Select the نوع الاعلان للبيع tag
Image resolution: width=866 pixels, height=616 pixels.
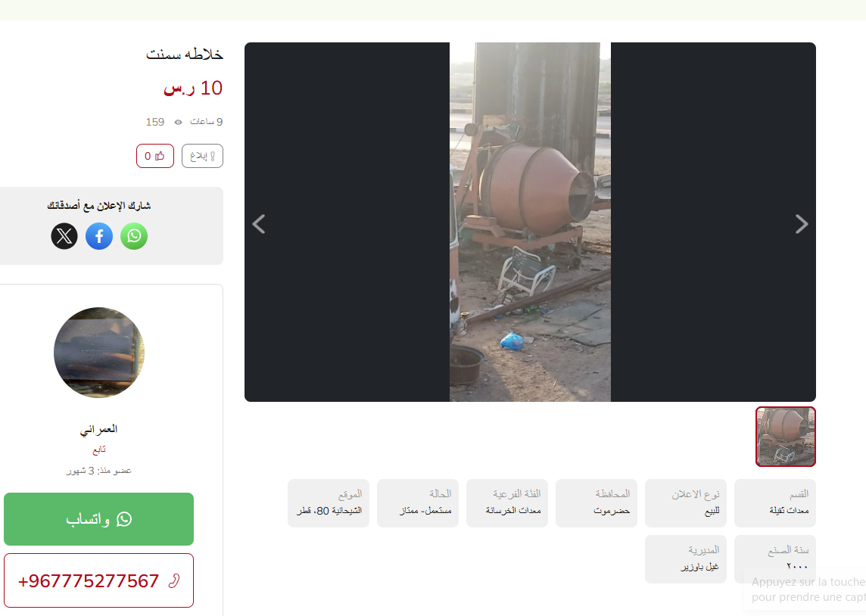(686, 502)
